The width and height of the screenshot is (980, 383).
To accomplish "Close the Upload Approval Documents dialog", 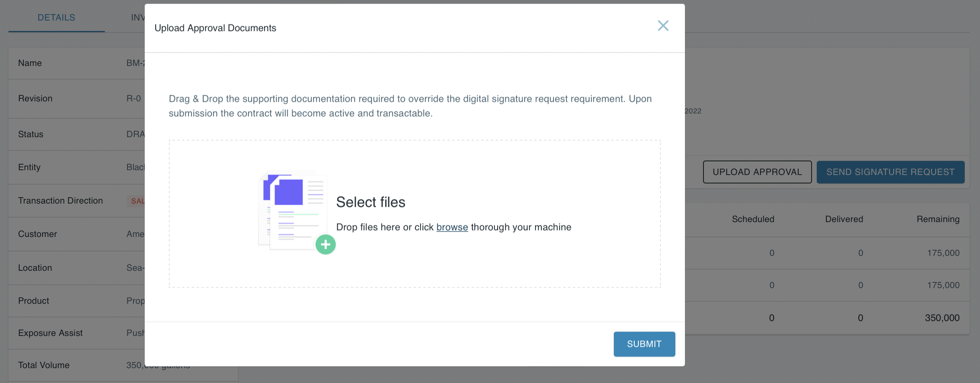I will click(663, 26).
